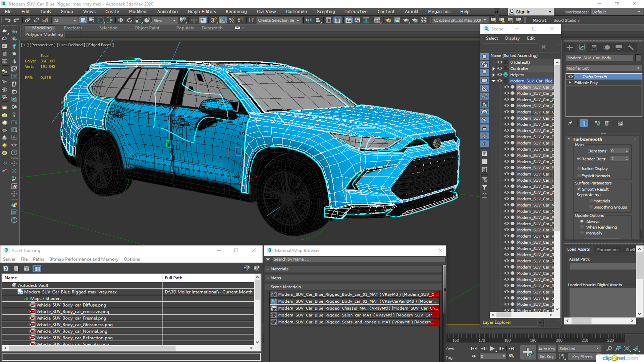Open key mode Selected dropdown
Viewport: 644px width, 362px height.
[579, 349]
